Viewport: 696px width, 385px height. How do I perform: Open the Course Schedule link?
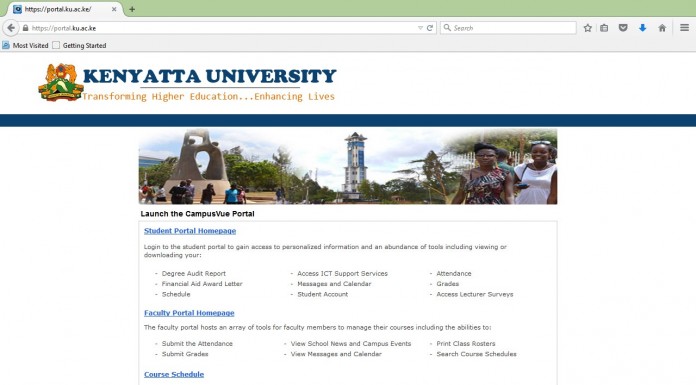click(174, 374)
